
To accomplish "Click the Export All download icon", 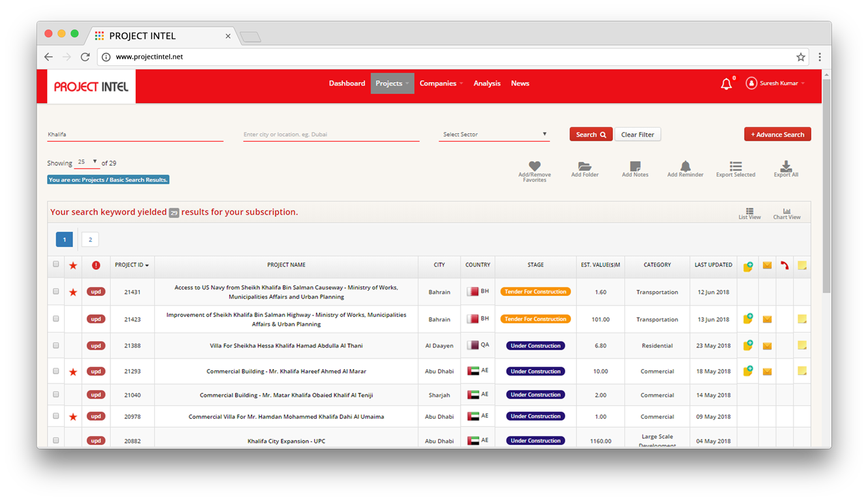I will [x=786, y=166].
